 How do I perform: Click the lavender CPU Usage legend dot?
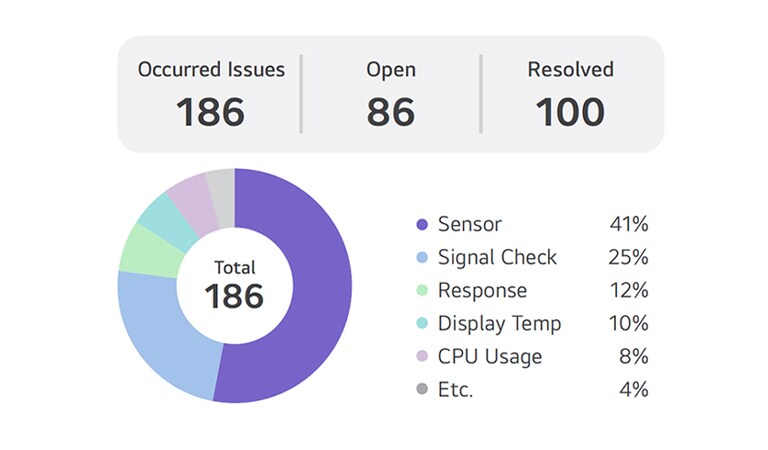[x=421, y=357]
